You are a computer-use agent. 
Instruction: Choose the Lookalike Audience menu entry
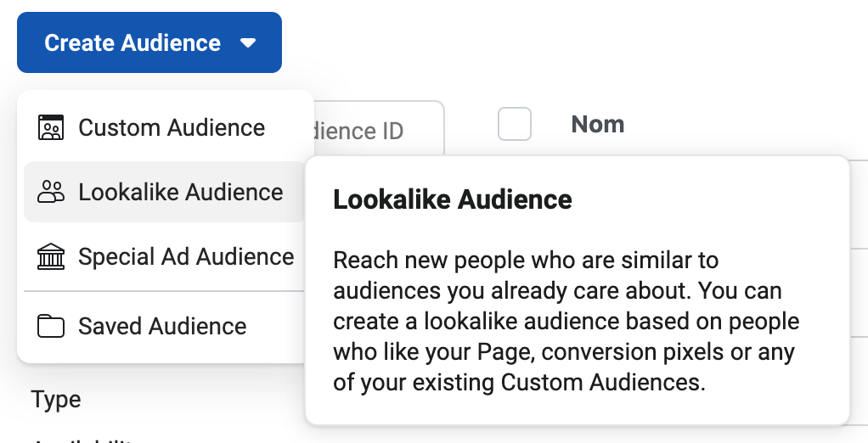180,193
